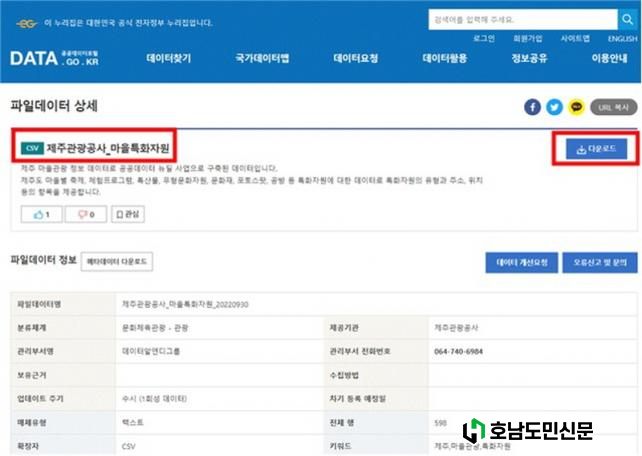Click the 업데이트 주기 row label
The image size is (642, 456).
tap(40, 398)
